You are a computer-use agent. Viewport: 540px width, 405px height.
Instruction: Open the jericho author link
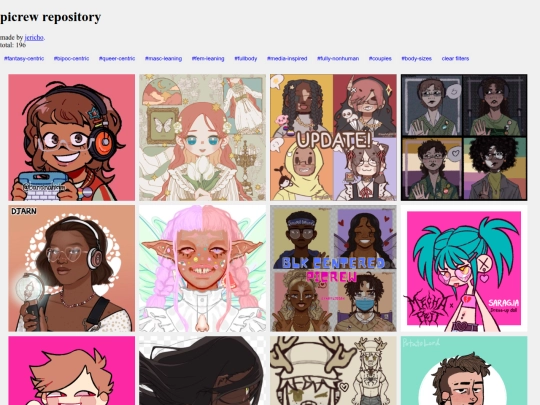pos(34,37)
